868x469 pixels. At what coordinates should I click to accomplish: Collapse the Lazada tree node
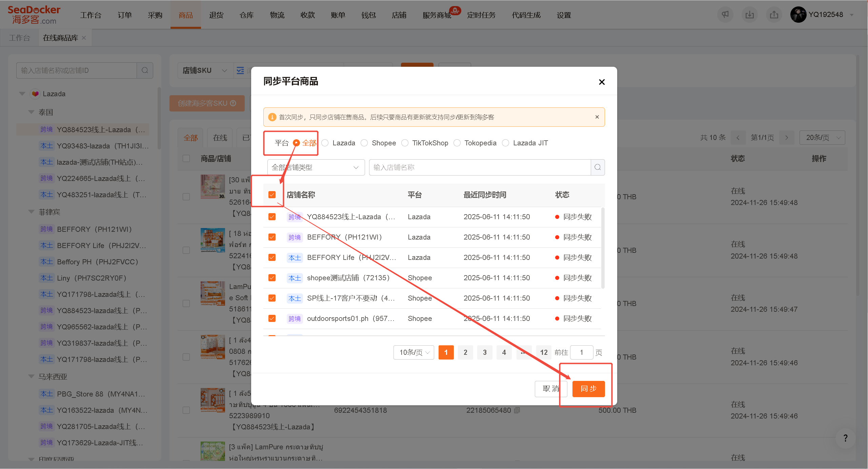click(22, 94)
